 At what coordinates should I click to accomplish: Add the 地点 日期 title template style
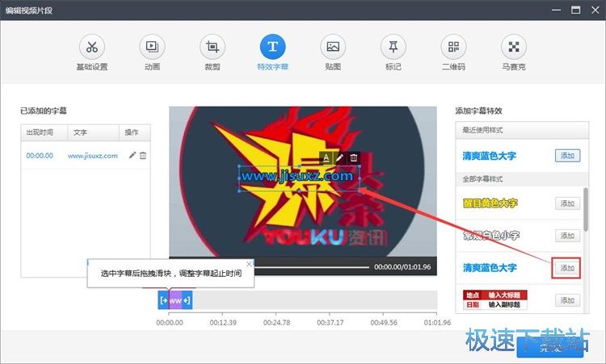point(567,300)
